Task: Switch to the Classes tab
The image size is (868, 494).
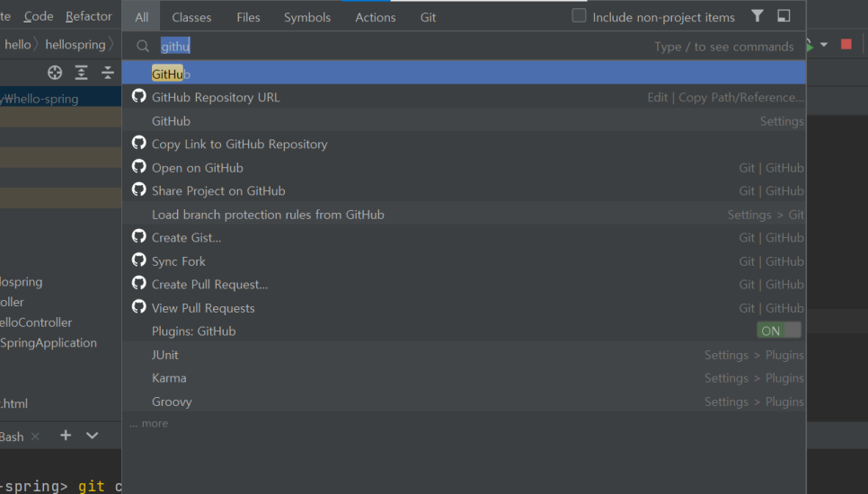Action: (191, 17)
